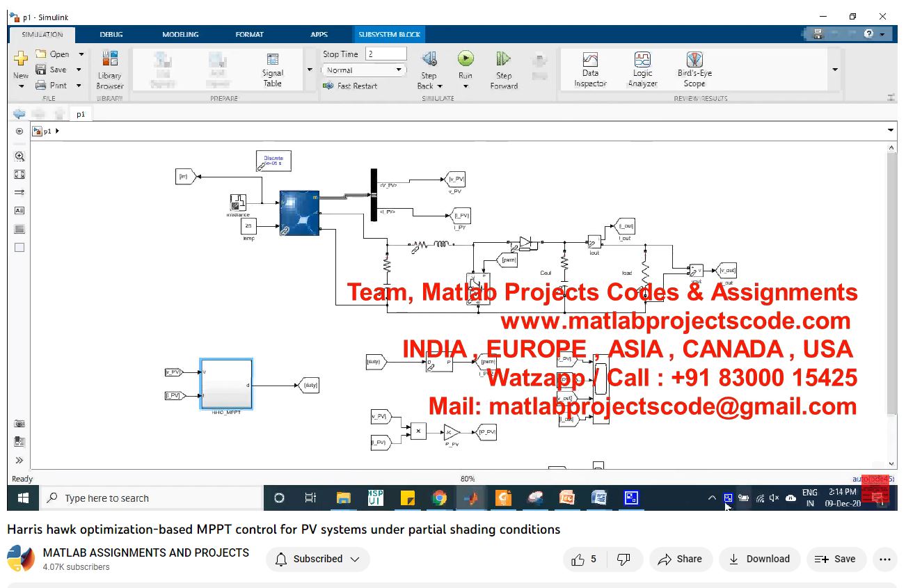The image size is (906, 588).
Task: Click the Run simulation button
Action: tap(466, 60)
